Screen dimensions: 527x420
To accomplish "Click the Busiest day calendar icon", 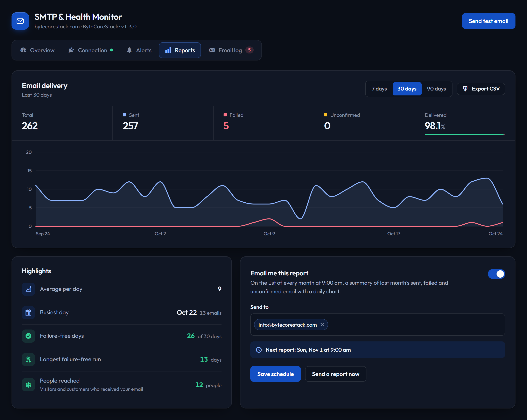I will tap(28, 313).
